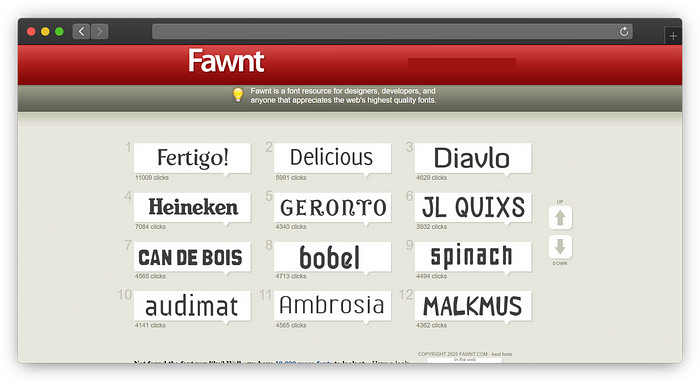700x381 pixels.
Task: Click the browser address bar
Action: pyautogui.click(x=392, y=31)
